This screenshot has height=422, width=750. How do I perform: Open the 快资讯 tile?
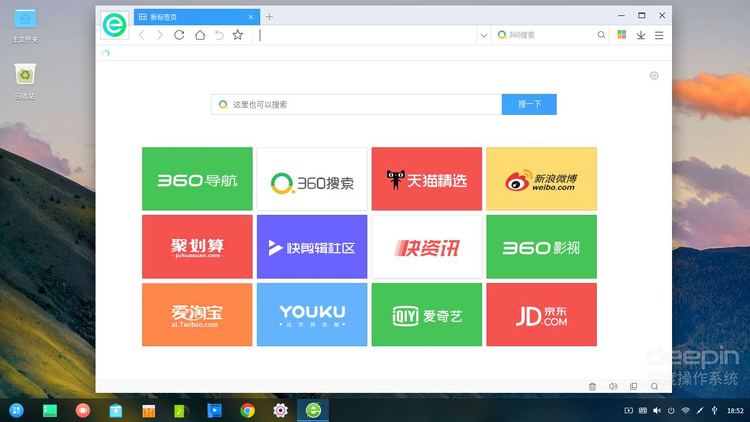[x=427, y=246]
